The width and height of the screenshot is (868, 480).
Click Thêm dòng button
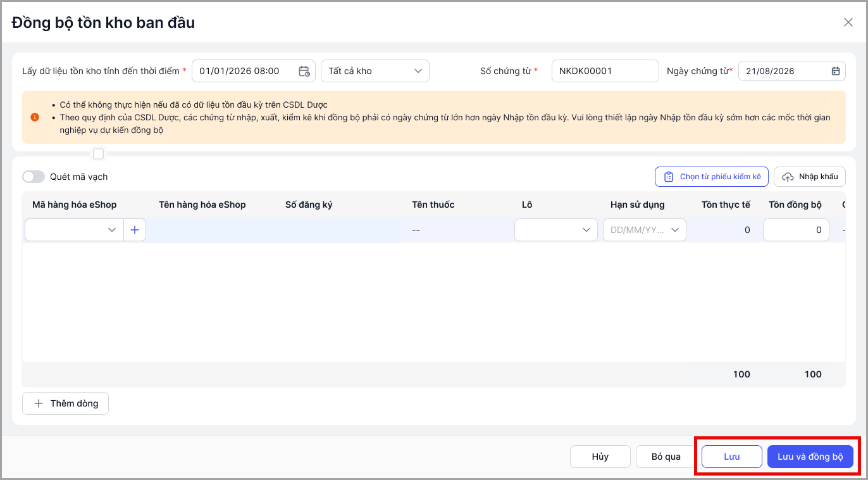pos(65,403)
